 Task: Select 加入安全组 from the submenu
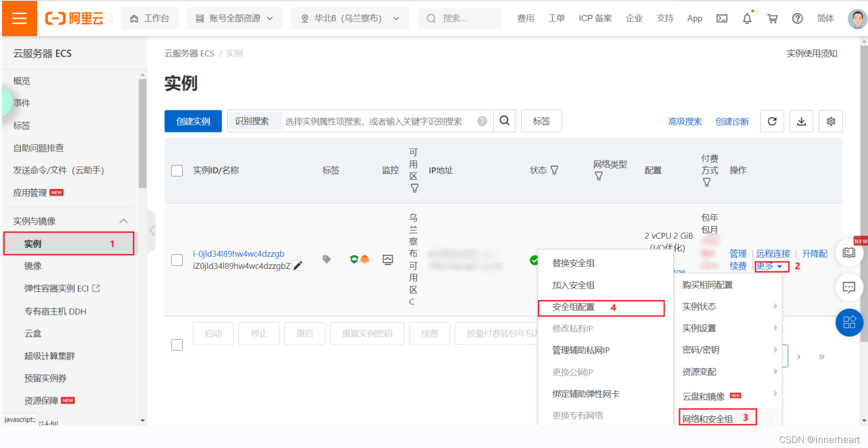point(573,285)
